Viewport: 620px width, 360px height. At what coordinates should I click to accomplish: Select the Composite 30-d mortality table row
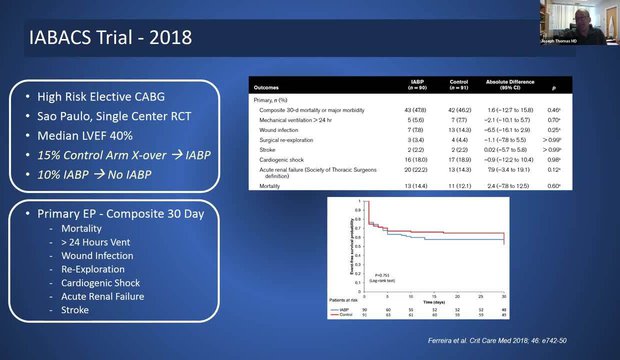click(x=410, y=110)
